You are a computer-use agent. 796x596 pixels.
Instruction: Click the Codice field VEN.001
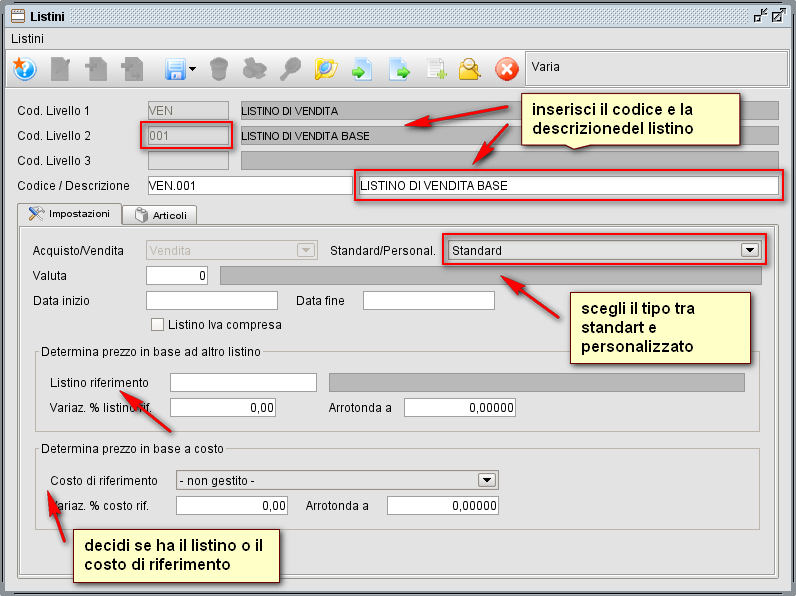tap(250, 185)
